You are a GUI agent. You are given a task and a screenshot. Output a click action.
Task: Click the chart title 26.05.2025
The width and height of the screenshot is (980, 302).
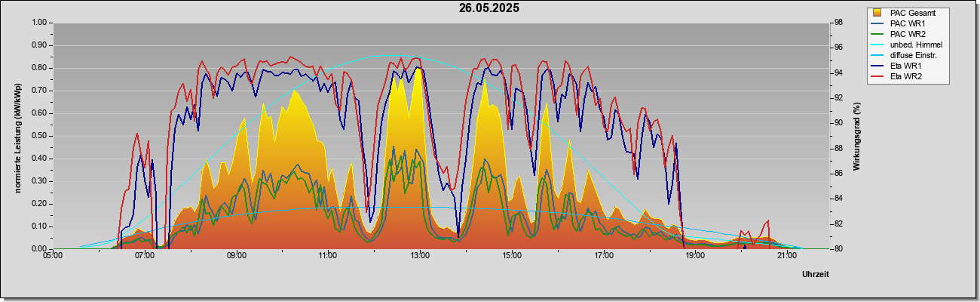[x=489, y=8]
